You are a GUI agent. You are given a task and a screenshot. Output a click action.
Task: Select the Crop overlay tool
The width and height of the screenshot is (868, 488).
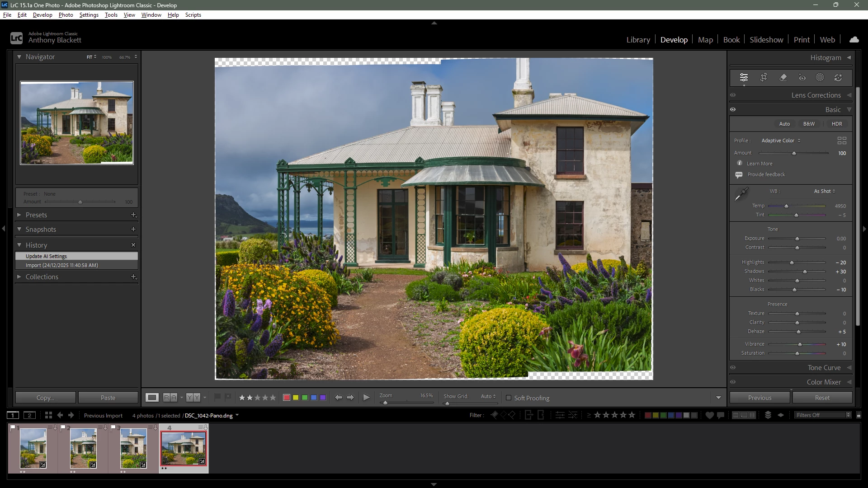(x=764, y=77)
